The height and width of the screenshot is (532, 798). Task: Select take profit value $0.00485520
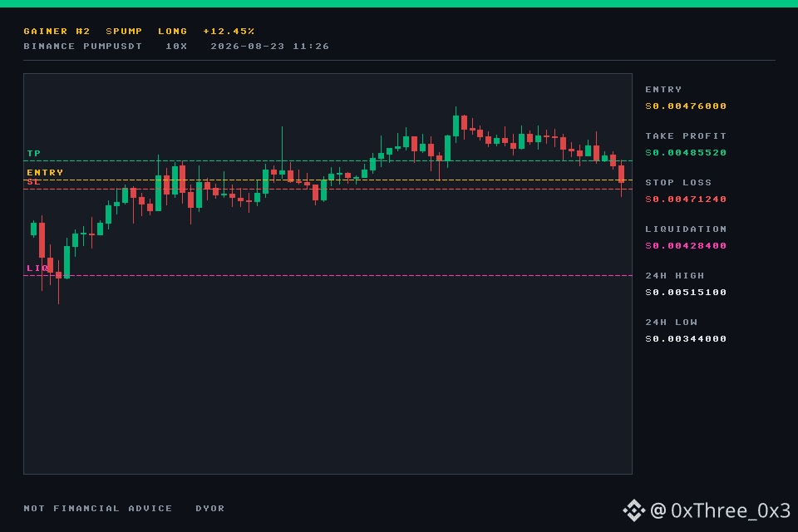(x=686, y=153)
